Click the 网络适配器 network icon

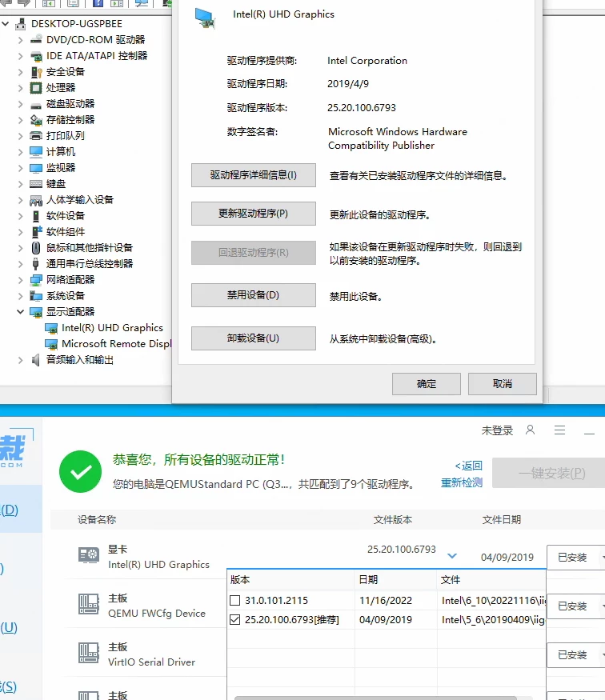36,280
